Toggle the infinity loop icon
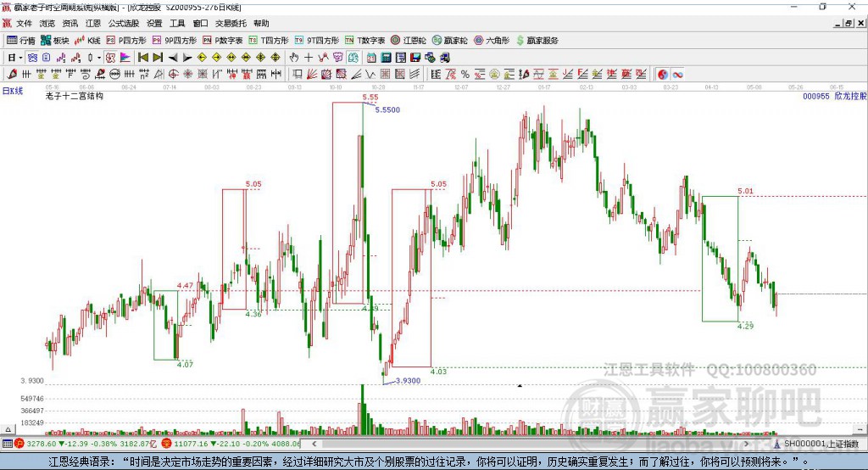Image resolution: width=868 pixels, height=470 pixels. pos(677,75)
